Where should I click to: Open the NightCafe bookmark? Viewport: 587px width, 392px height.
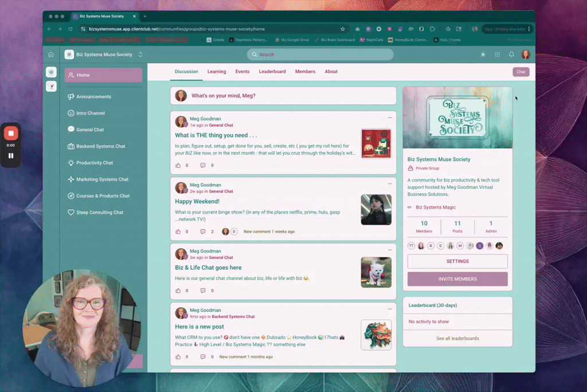371,40
